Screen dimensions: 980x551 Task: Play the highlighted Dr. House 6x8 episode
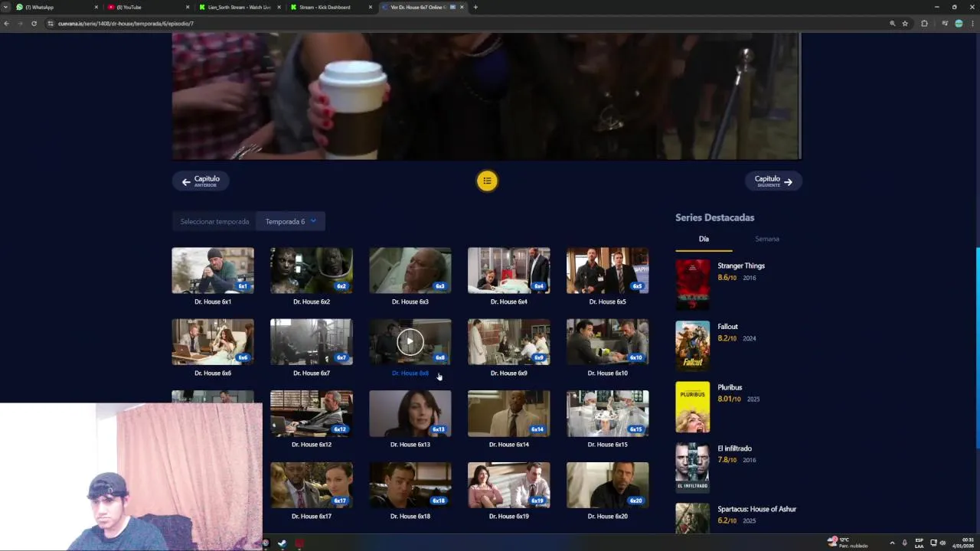[410, 342]
